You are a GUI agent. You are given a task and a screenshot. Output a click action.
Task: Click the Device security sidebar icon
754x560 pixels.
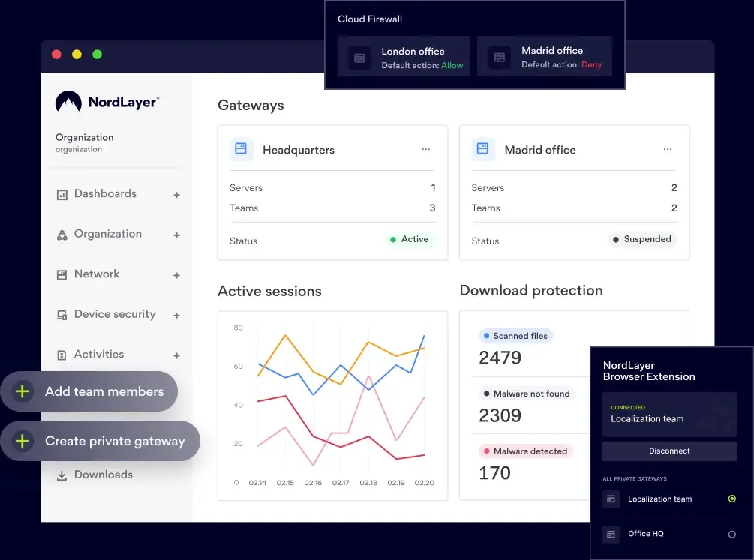(x=62, y=316)
